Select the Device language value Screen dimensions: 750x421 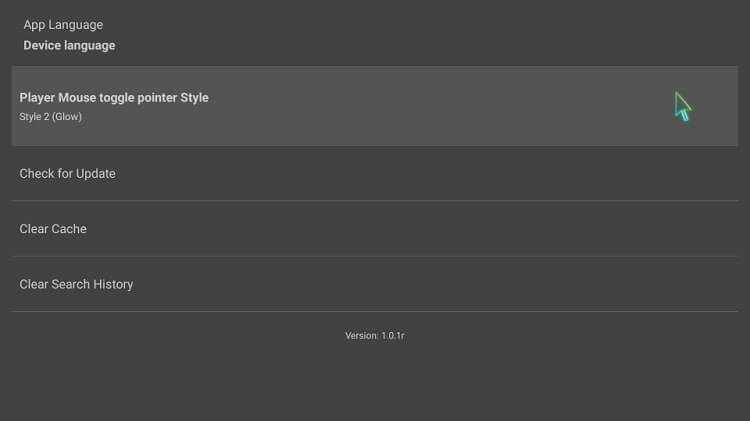point(69,45)
